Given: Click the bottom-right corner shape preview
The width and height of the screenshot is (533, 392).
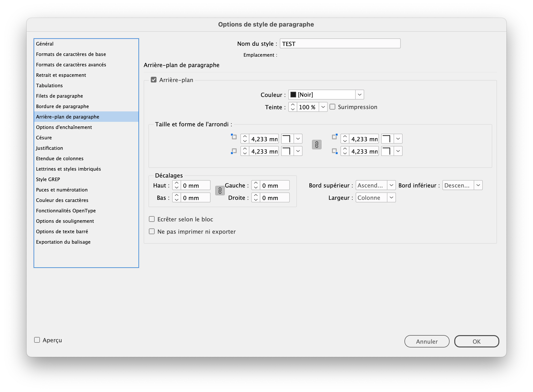Looking at the screenshot, I should pos(387,151).
